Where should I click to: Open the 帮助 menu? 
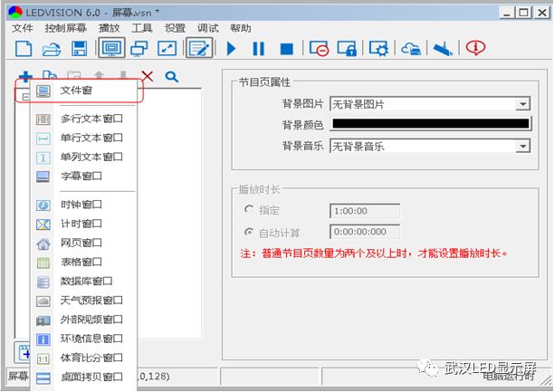click(x=241, y=28)
